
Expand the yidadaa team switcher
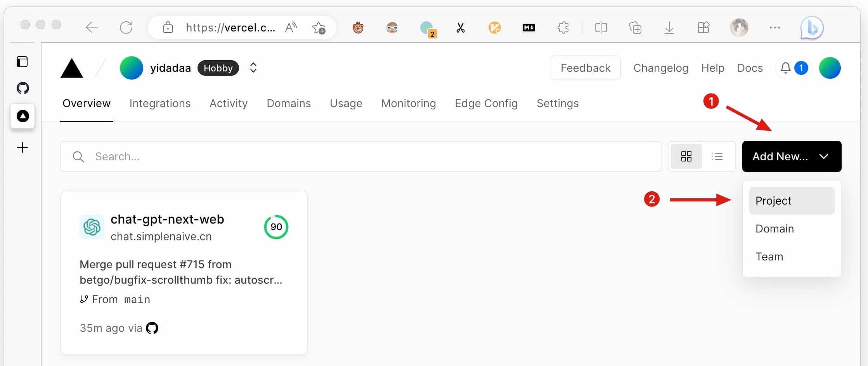click(x=253, y=68)
